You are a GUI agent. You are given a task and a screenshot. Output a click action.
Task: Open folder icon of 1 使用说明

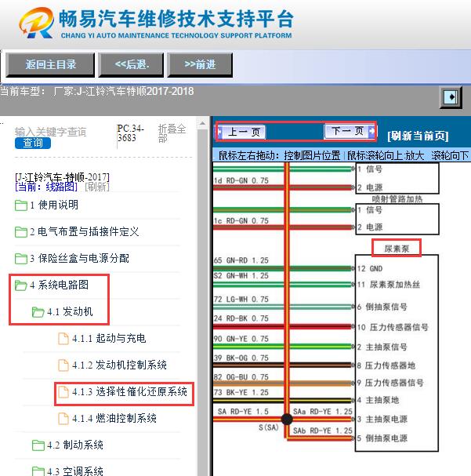coord(21,205)
